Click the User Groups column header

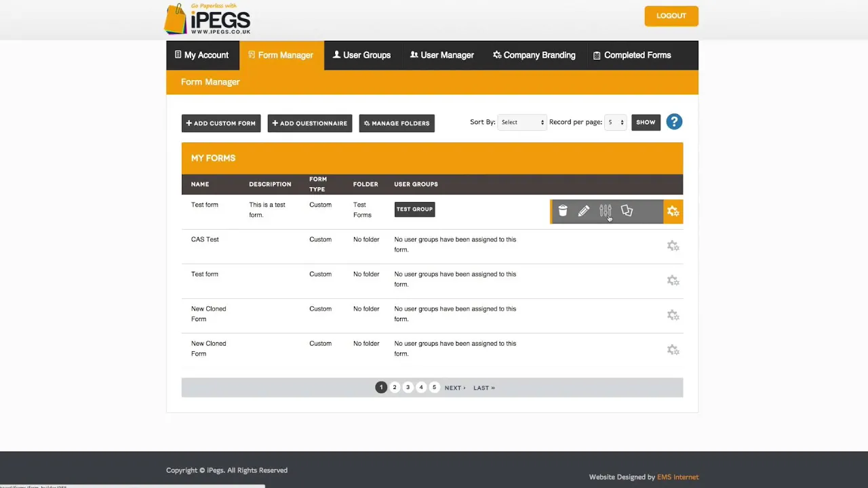pos(416,184)
